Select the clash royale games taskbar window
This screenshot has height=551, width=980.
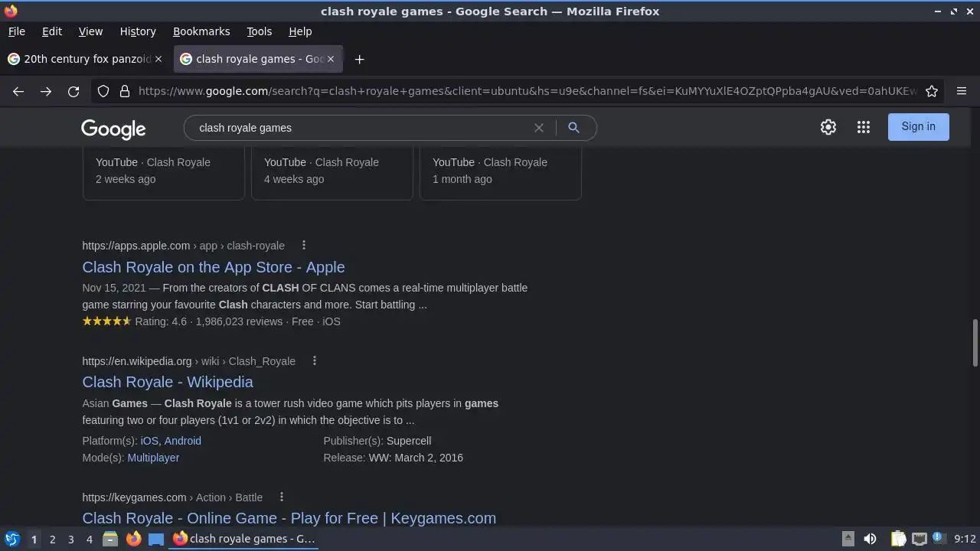coord(244,539)
